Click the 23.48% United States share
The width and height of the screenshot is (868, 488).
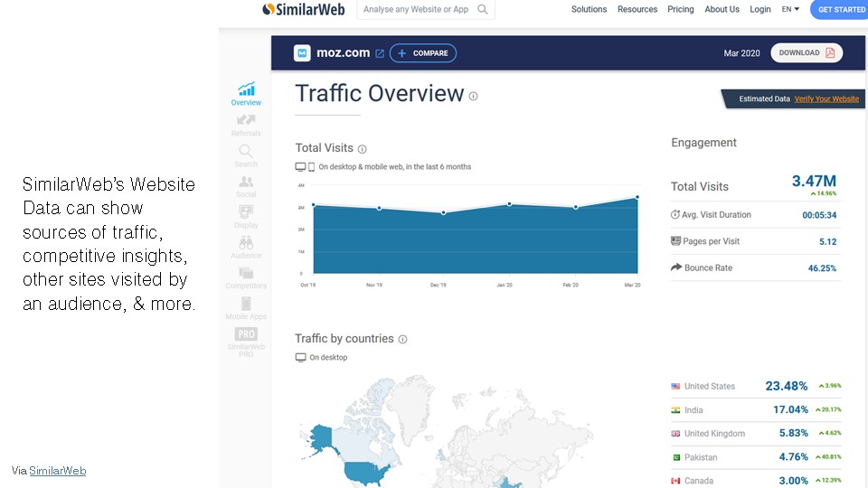786,386
